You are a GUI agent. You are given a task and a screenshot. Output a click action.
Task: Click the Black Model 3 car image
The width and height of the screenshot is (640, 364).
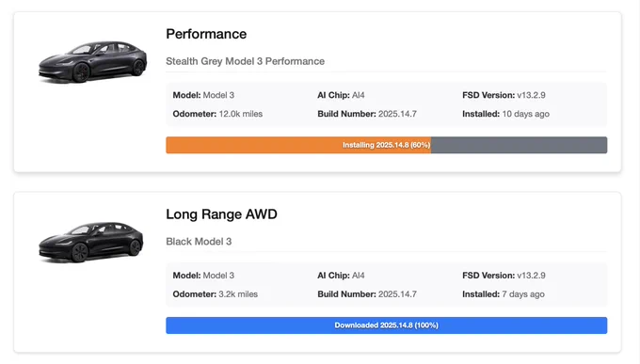(91, 242)
